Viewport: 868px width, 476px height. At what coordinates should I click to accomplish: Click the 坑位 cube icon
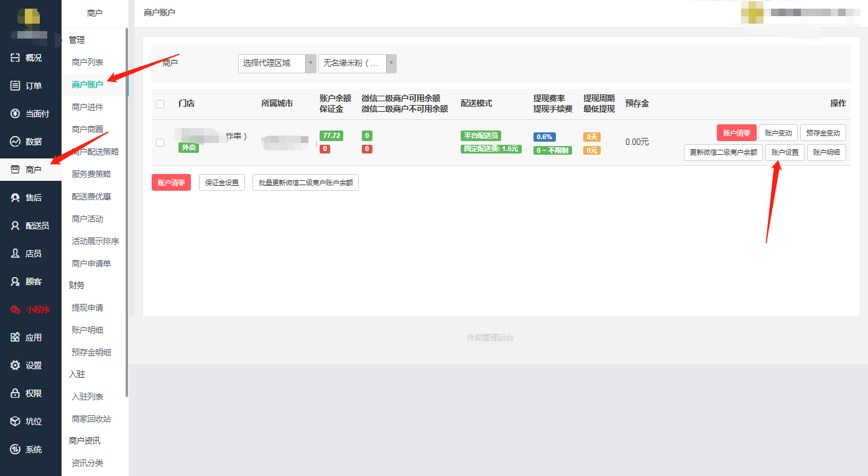point(16,421)
